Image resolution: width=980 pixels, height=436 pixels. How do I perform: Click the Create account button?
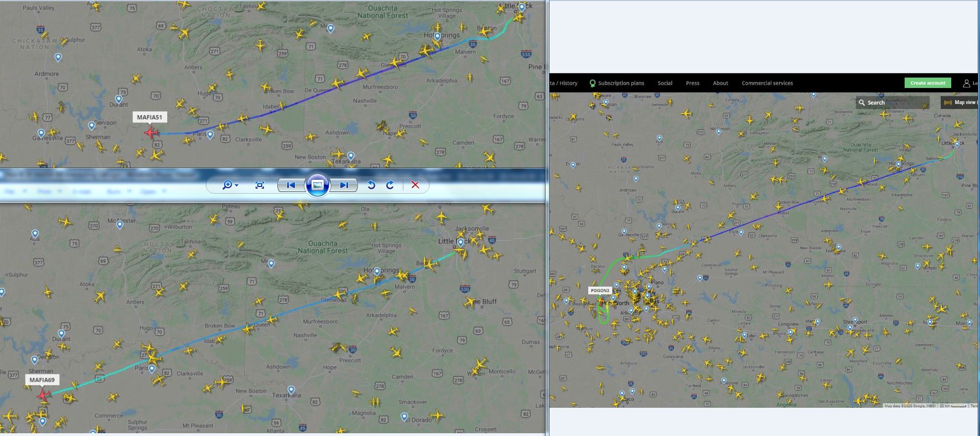(928, 83)
